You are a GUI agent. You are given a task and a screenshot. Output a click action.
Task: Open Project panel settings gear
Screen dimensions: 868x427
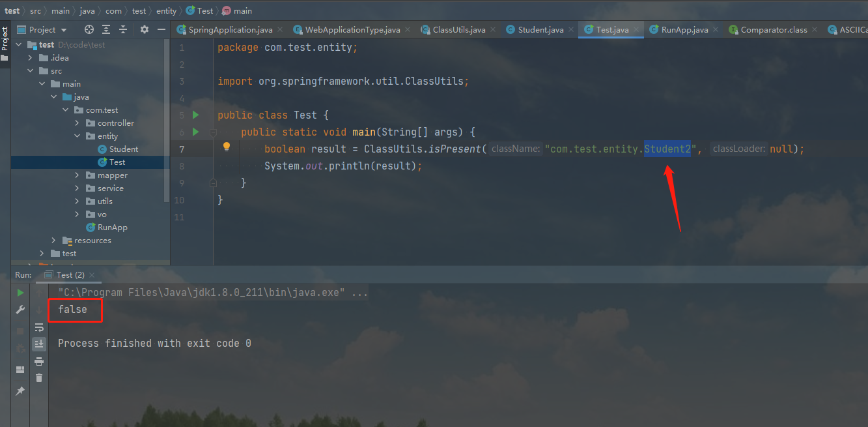point(145,29)
